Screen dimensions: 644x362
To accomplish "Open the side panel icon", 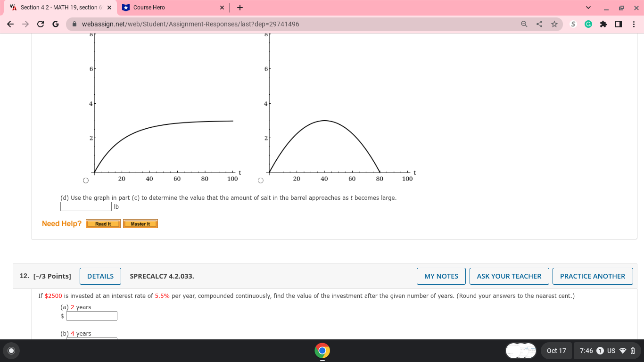I will point(619,23).
